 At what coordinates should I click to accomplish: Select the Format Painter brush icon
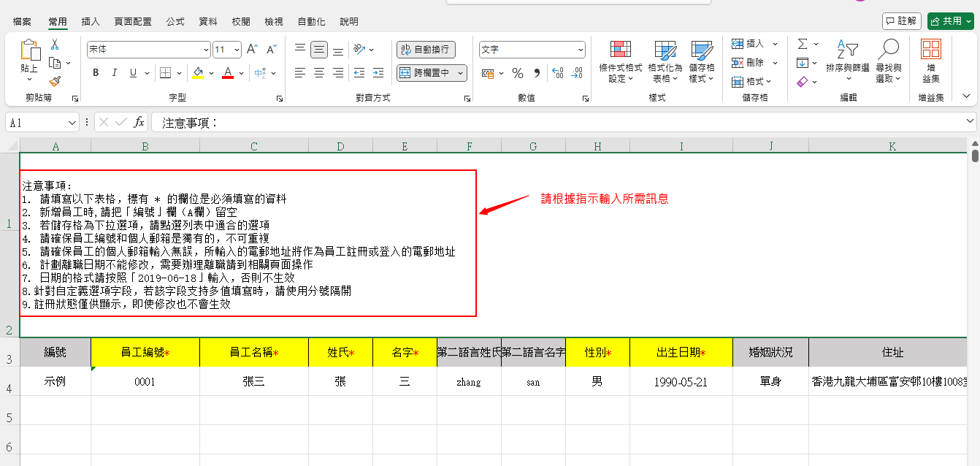[54, 81]
